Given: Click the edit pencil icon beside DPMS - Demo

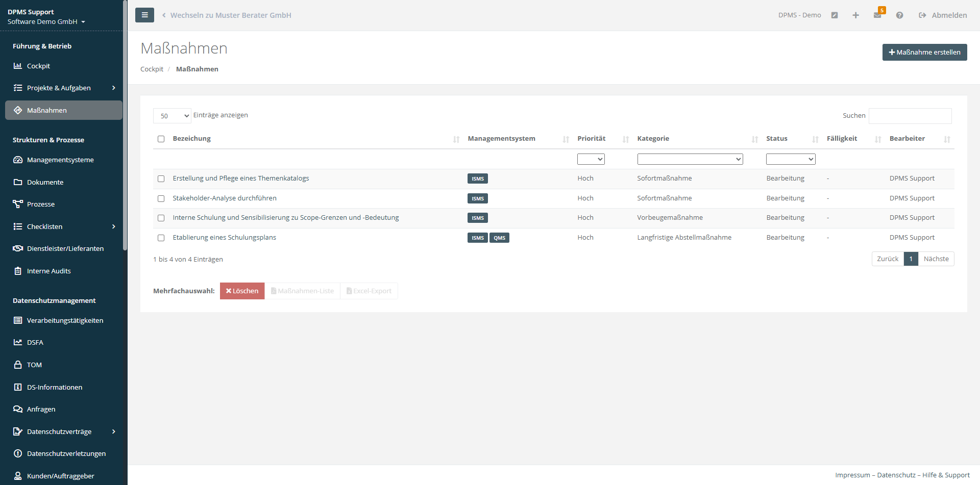Looking at the screenshot, I should click(835, 15).
